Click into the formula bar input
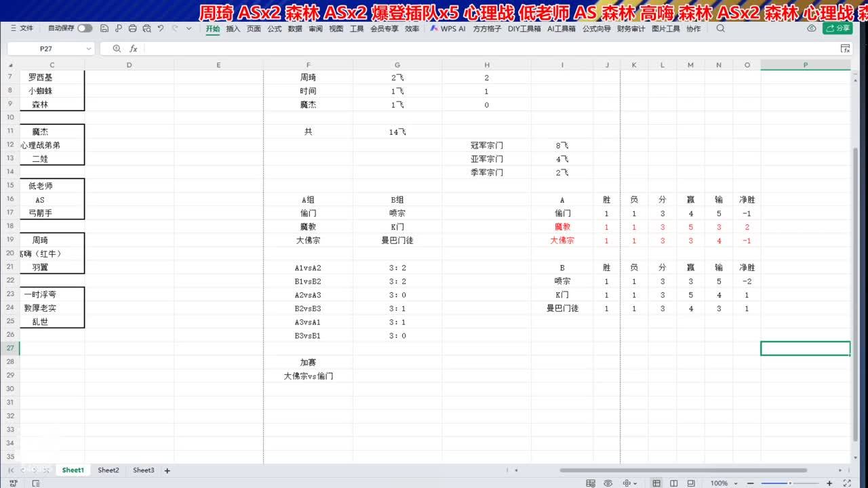Viewport: 868px width, 488px height. coord(490,49)
